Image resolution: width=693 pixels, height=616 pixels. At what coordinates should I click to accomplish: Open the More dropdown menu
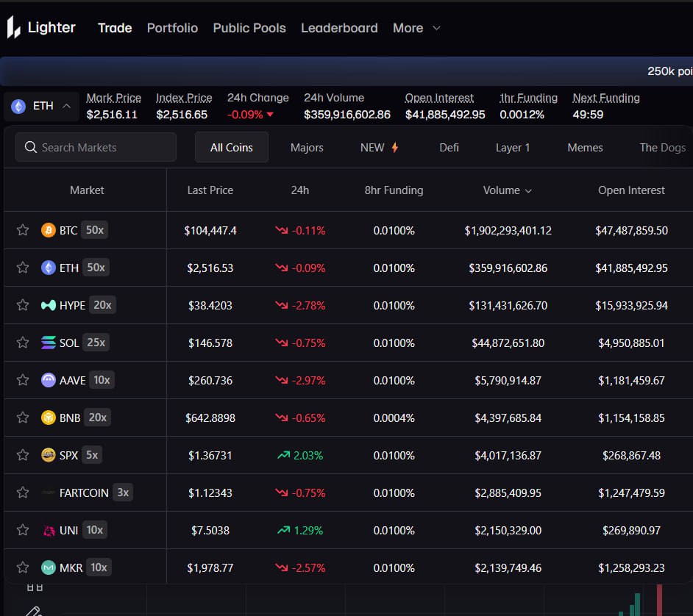click(x=416, y=28)
